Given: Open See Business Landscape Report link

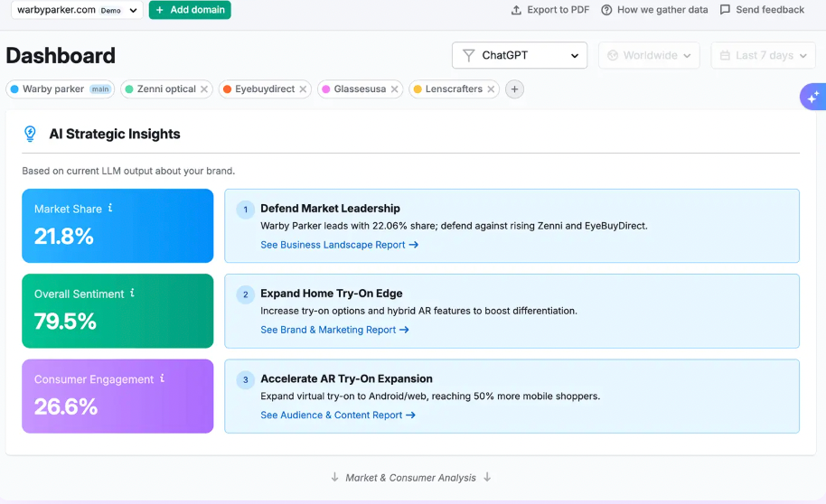Looking at the screenshot, I should [339, 245].
